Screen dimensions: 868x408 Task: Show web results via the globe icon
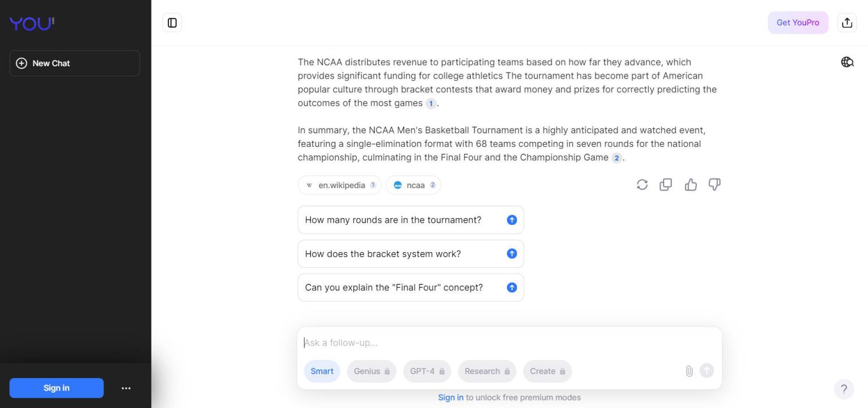[x=847, y=62]
